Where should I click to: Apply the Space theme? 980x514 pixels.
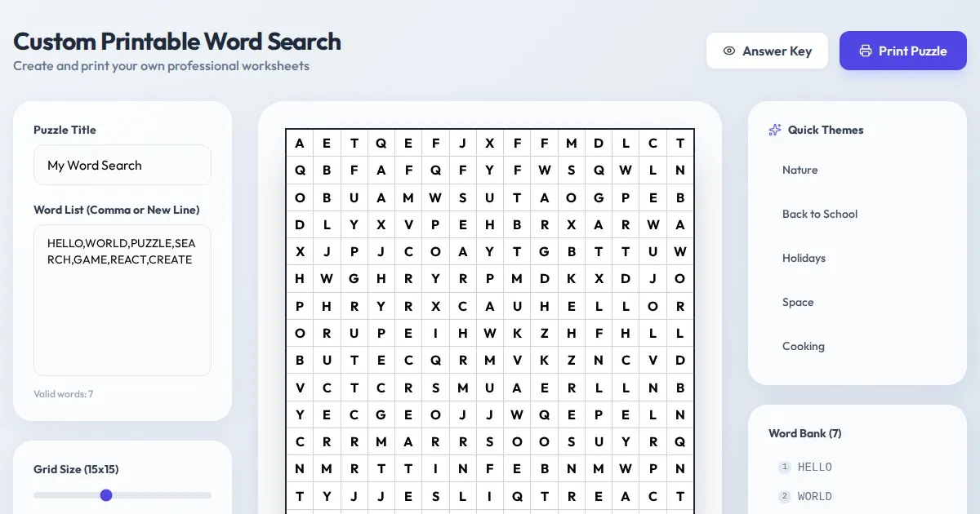(798, 302)
